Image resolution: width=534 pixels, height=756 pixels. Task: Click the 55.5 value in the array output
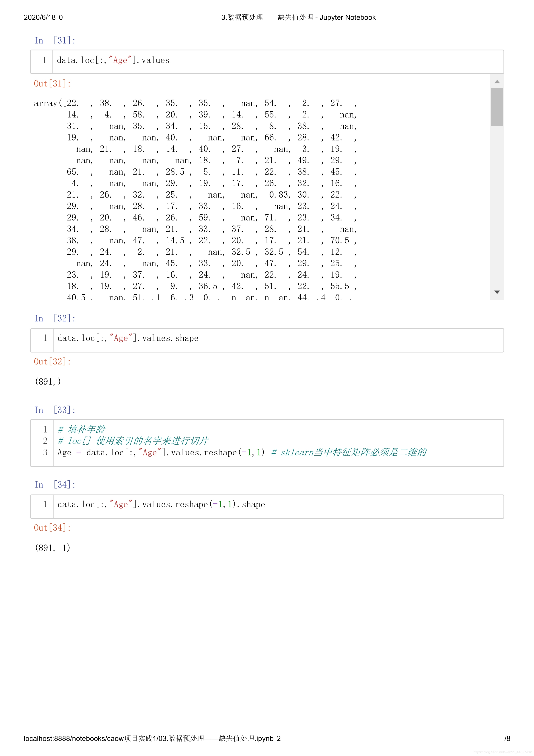click(x=340, y=286)
